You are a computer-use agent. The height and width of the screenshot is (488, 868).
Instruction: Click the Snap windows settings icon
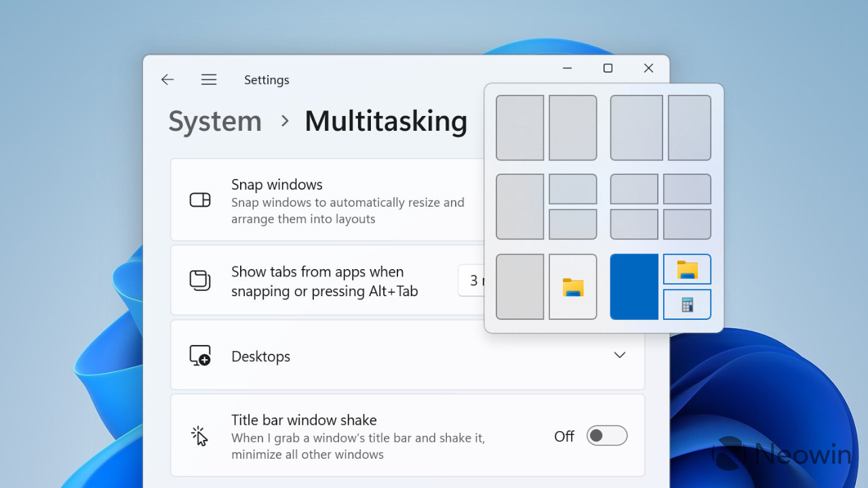point(200,200)
